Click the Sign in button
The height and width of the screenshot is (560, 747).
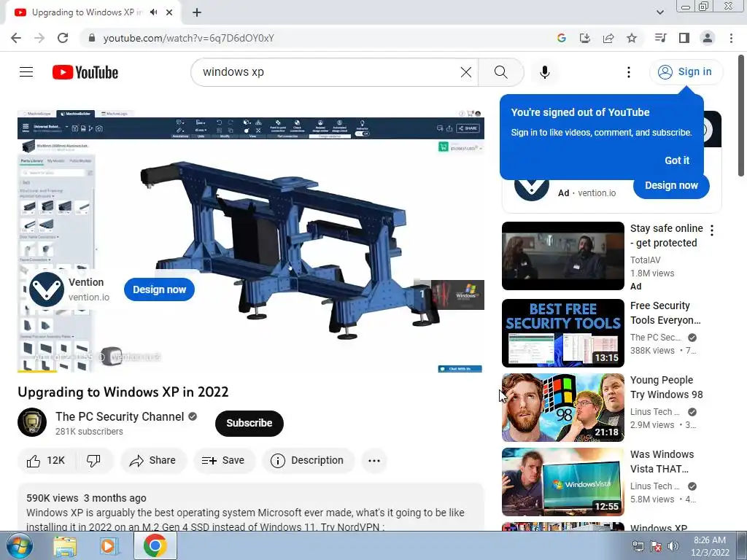(686, 72)
